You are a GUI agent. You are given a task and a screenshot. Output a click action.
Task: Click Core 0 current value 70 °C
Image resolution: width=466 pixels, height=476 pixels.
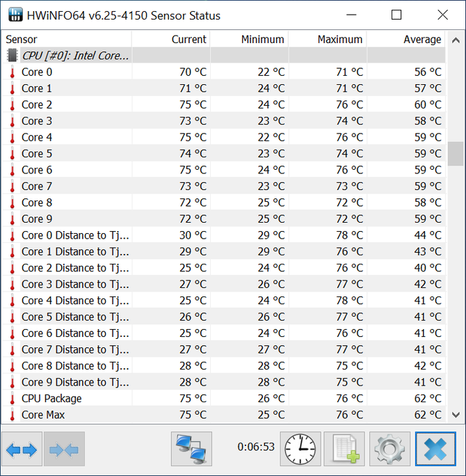[193, 72]
